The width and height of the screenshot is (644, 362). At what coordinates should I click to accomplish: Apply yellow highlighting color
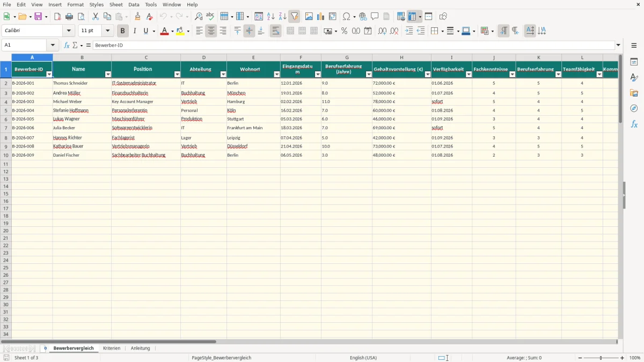(180, 31)
